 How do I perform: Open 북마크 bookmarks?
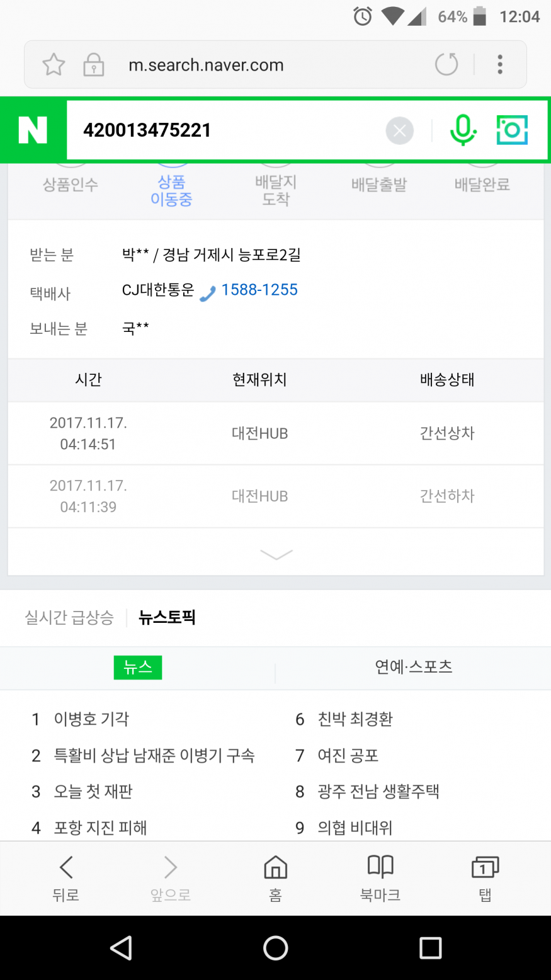[380, 878]
